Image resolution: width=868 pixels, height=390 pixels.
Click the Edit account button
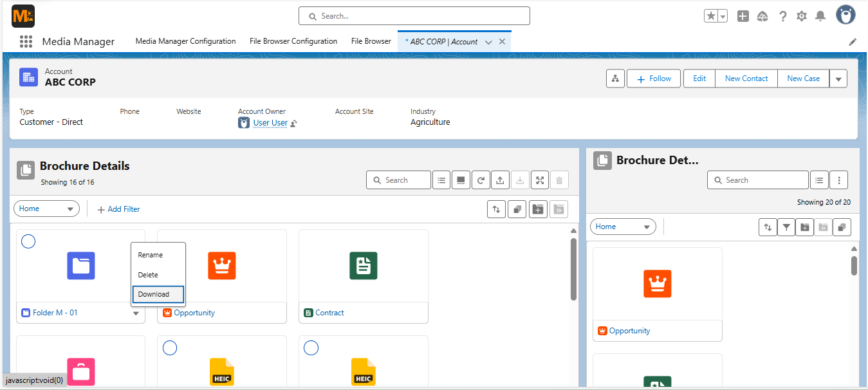click(x=699, y=79)
